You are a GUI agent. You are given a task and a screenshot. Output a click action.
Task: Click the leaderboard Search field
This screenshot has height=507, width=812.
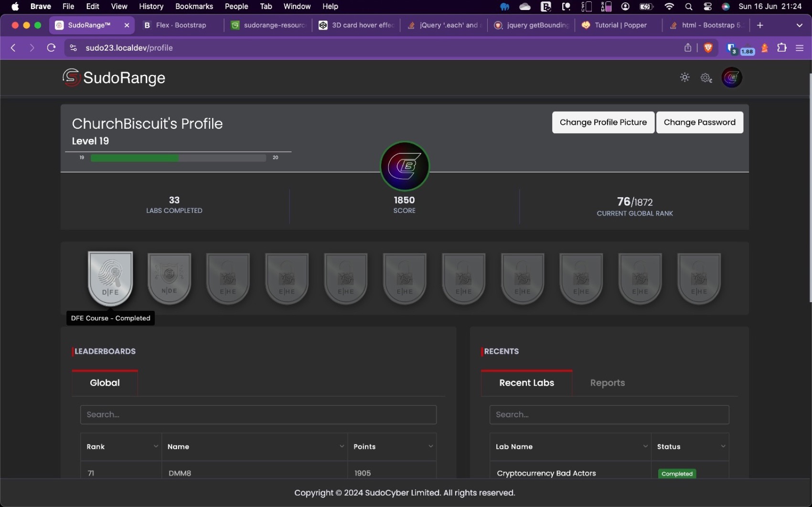tap(258, 414)
